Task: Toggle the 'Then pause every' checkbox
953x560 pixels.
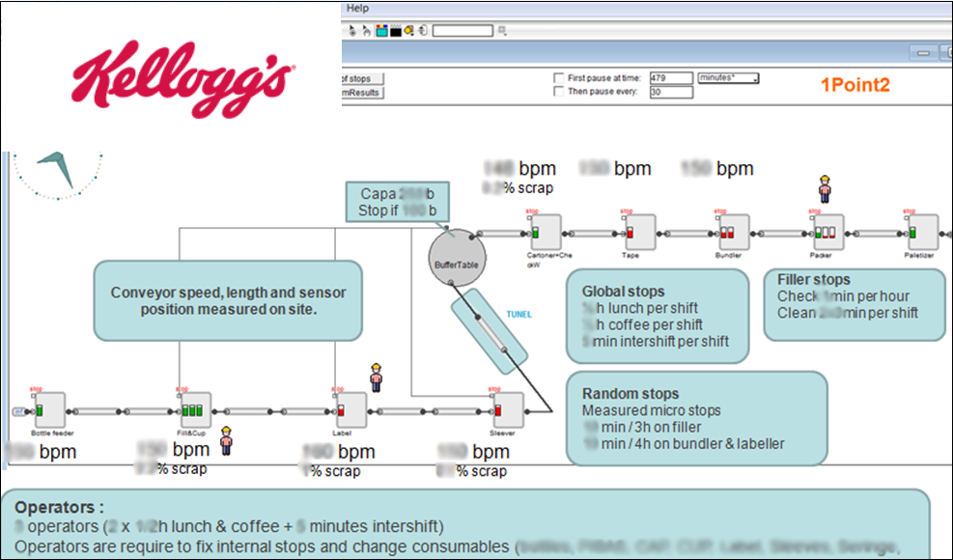Action: click(558, 92)
